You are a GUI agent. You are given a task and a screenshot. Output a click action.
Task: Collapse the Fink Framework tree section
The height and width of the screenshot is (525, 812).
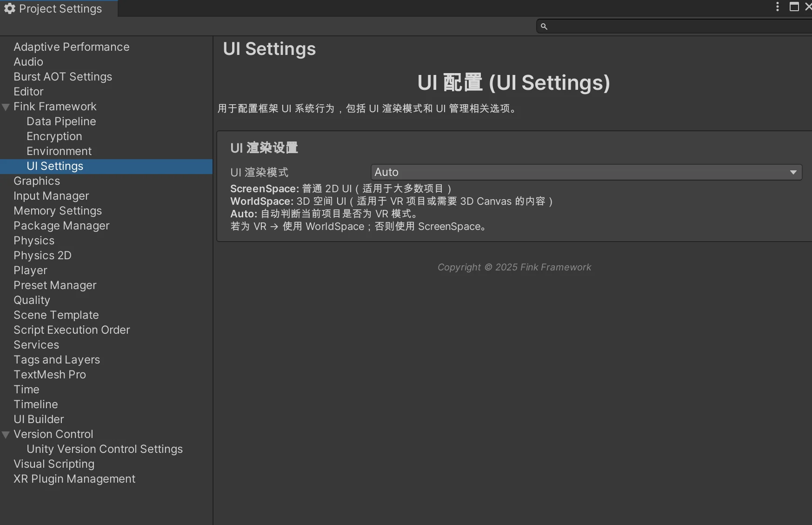pos(6,107)
